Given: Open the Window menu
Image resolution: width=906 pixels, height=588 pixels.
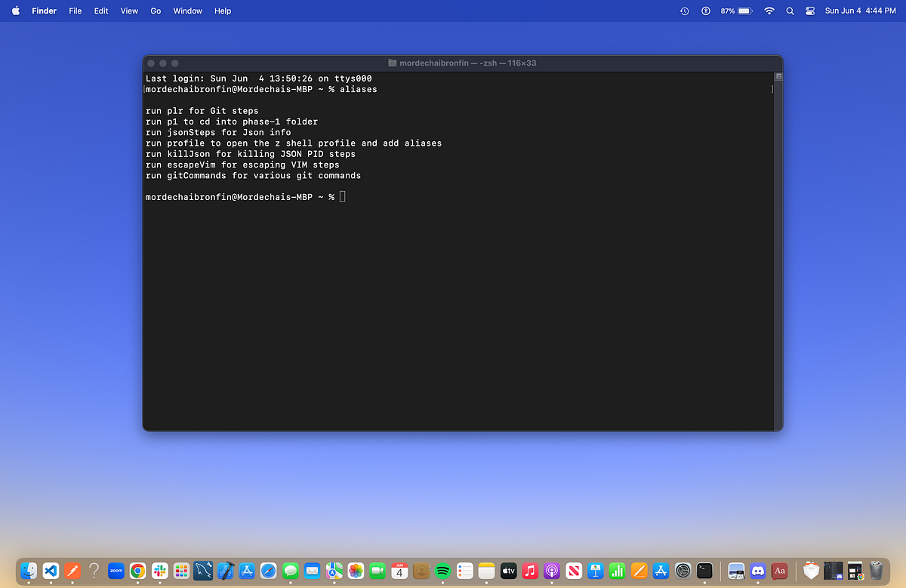Looking at the screenshot, I should pyautogui.click(x=187, y=11).
